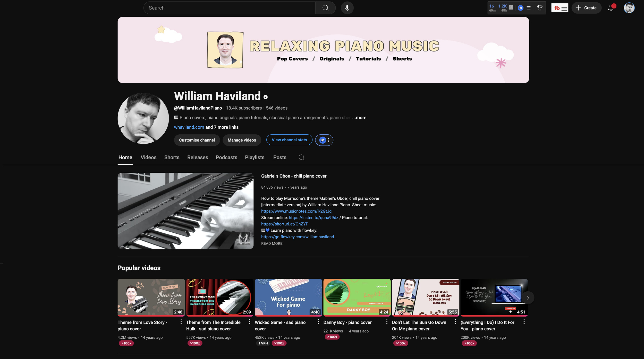Viewport: 644px width, 359px height.
Task: Open the notifications bell
Action: coord(611,8)
